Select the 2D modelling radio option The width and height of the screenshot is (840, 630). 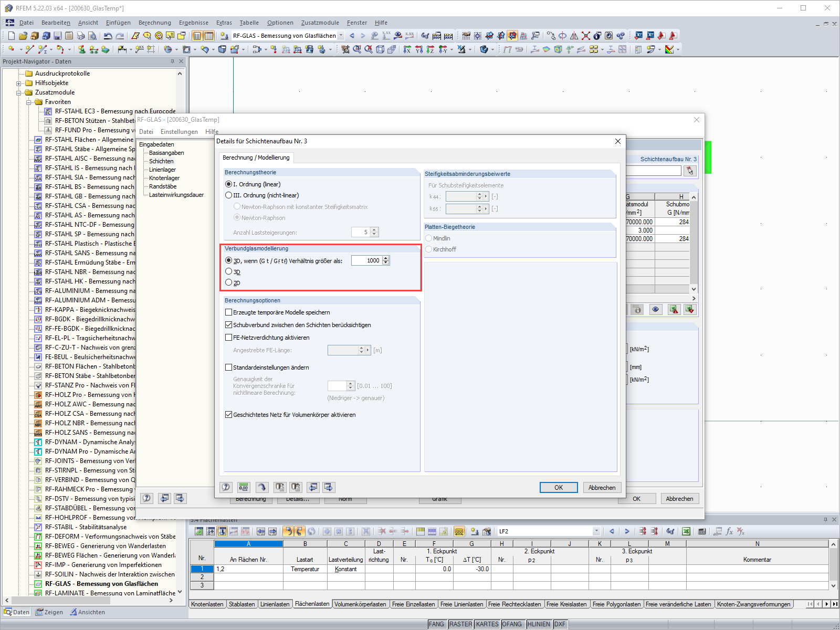coord(229,282)
